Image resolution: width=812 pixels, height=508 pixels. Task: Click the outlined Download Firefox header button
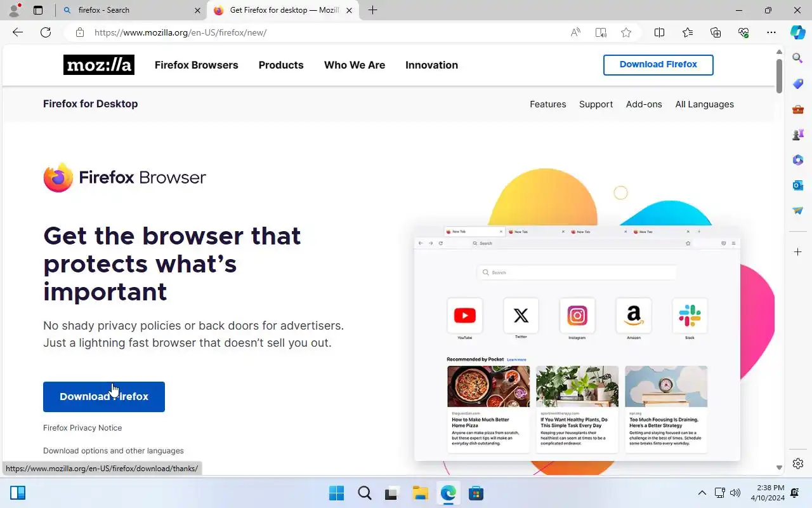(658, 65)
